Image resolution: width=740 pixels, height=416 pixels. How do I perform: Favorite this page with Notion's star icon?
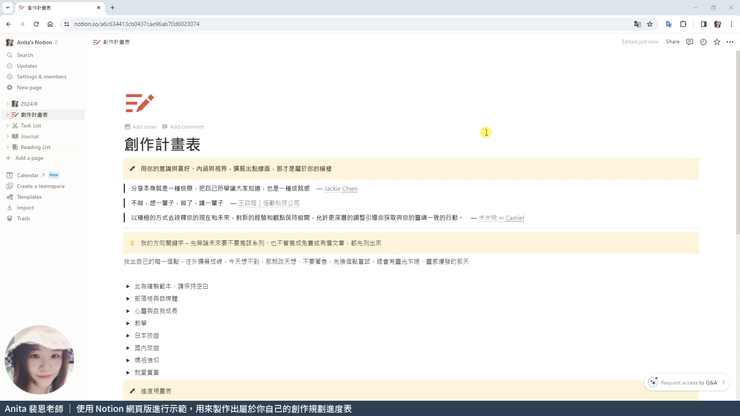[717, 42]
